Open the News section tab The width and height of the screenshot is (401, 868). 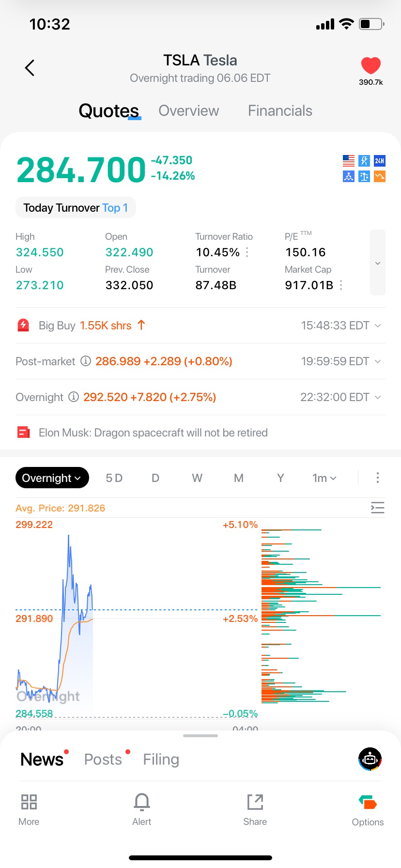(x=42, y=759)
